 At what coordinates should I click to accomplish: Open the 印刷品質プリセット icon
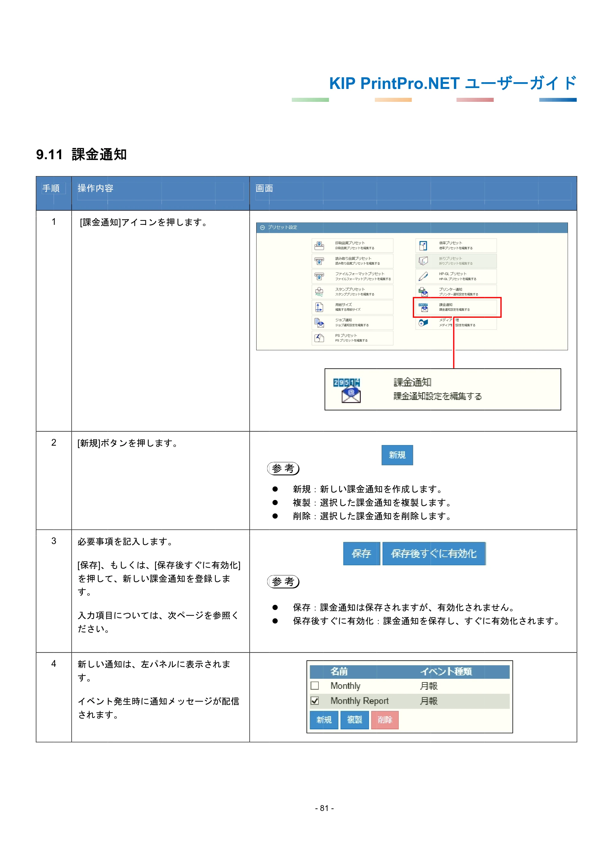[319, 245]
